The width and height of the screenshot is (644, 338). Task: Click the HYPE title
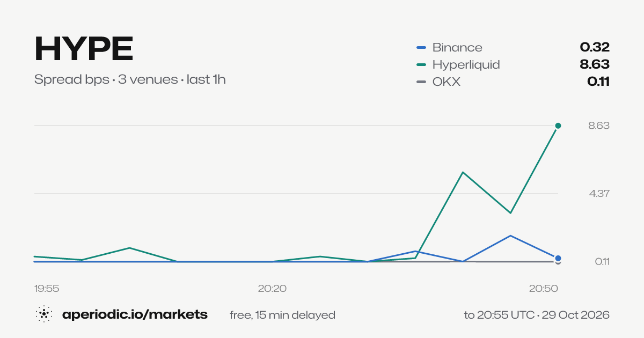point(84,49)
